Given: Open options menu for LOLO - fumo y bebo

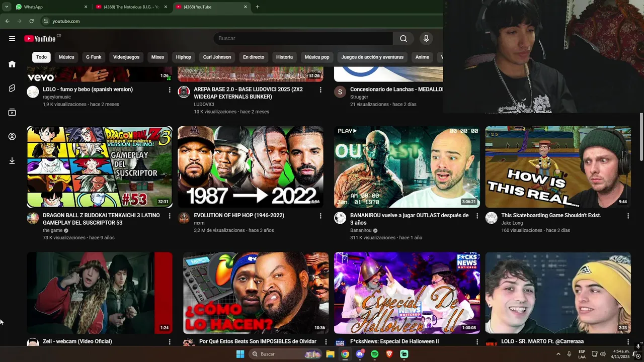Looking at the screenshot, I should tap(170, 90).
